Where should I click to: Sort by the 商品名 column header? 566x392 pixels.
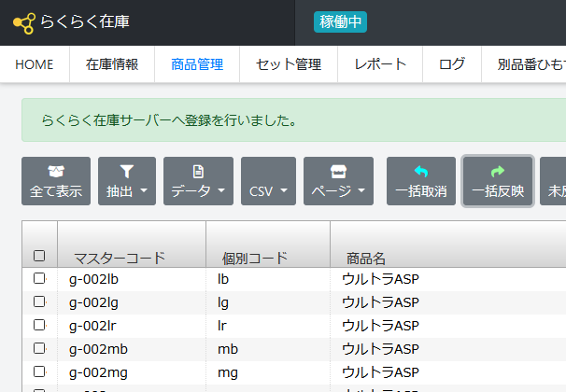pyautogui.click(x=448, y=245)
